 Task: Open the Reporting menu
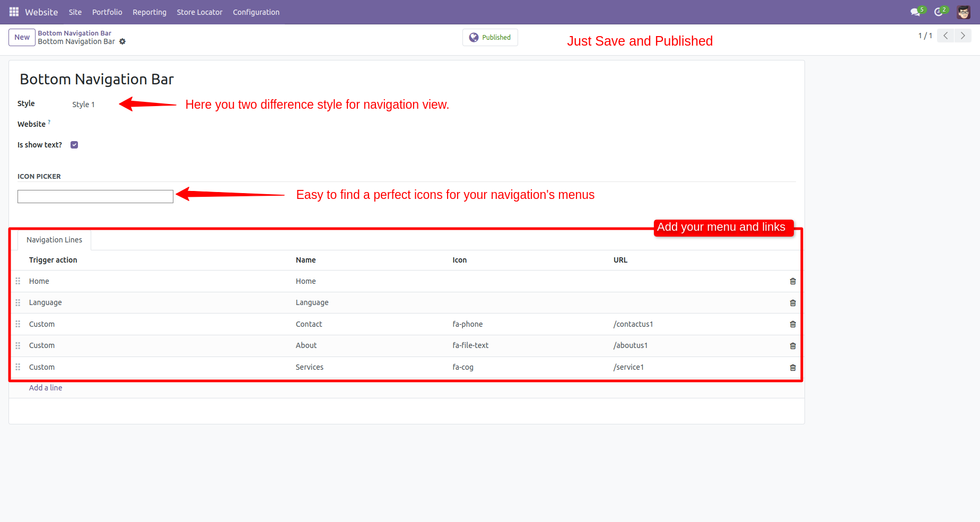click(x=149, y=12)
